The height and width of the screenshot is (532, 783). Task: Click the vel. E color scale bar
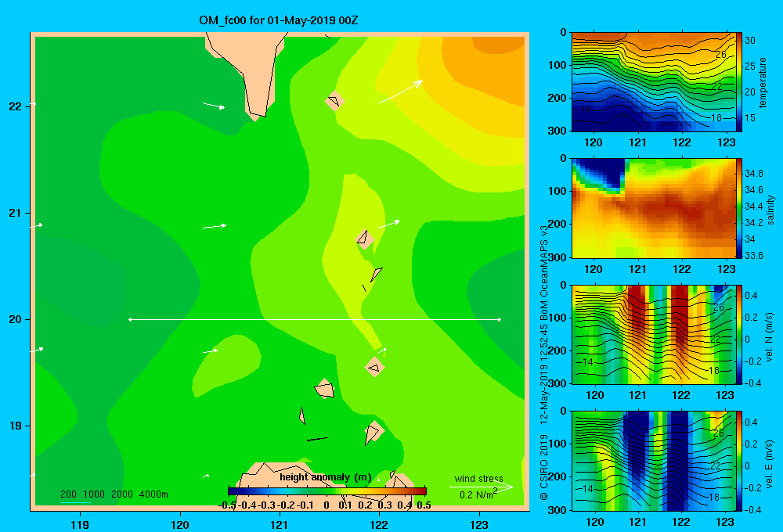[x=739, y=461]
